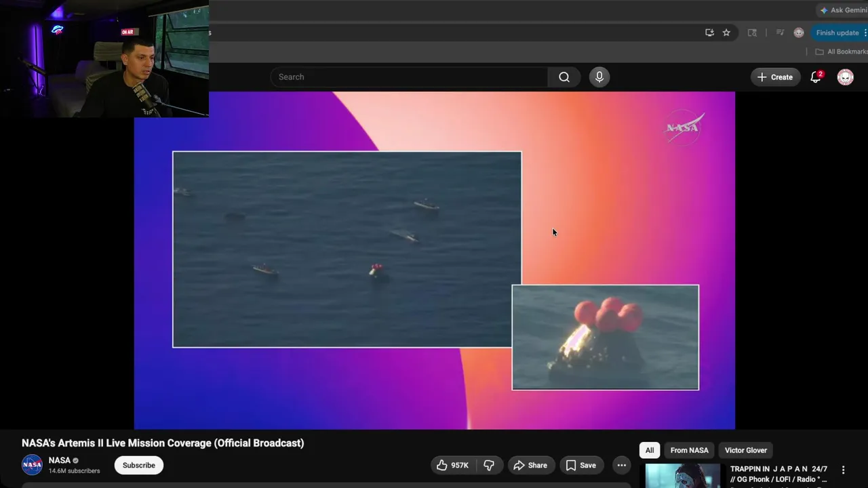Save the video to a playlist
This screenshot has width=868, height=488.
pos(581,465)
